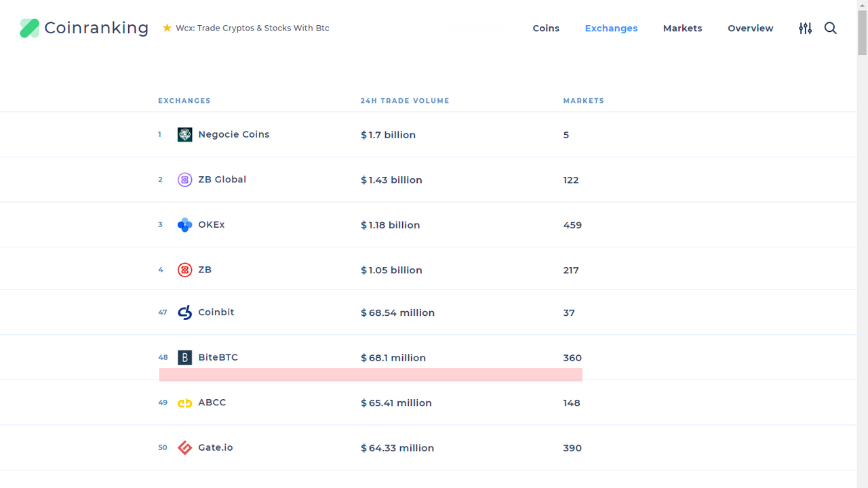The width and height of the screenshot is (868, 488).
Task: Click the ZB Global purple logo
Action: (x=184, y=180)
